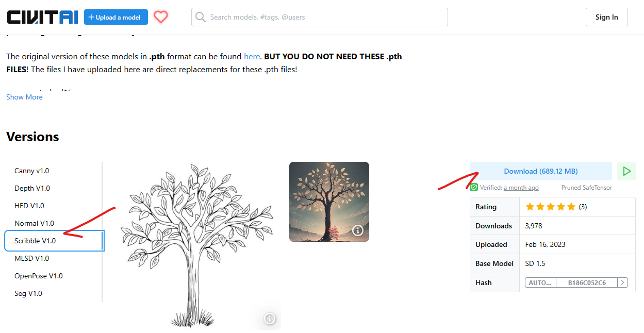Click the green Verified shield icon
The height and width of the screenshot is (333, 644).
pyautogui.click(x=474, y=187)
